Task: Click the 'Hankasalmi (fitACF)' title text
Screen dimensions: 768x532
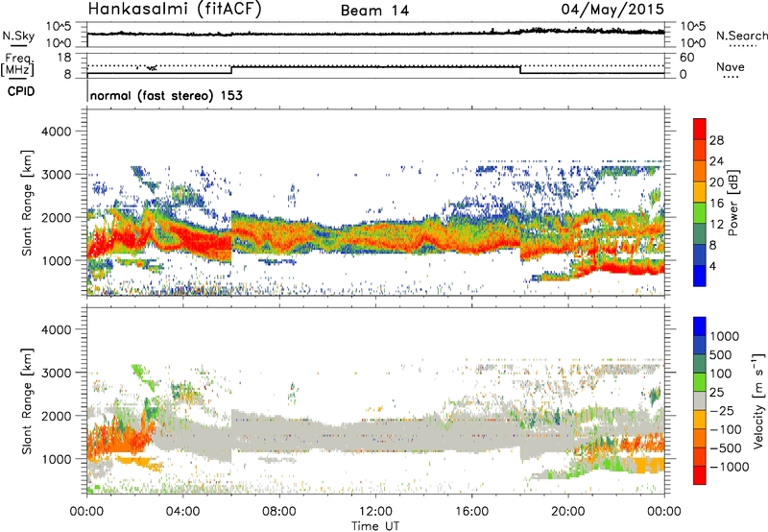Action: click(175, 9)
